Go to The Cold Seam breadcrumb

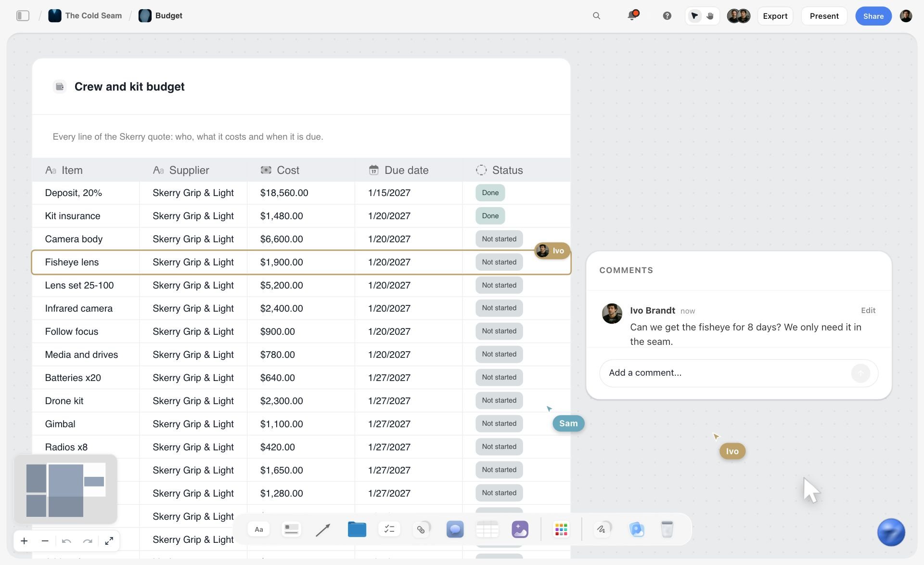click(x=85, y=15)
